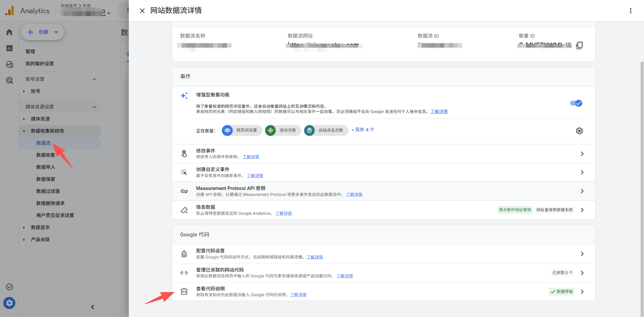Click the 隐去数据 eraser icon
644x317 pixels.
184,210
